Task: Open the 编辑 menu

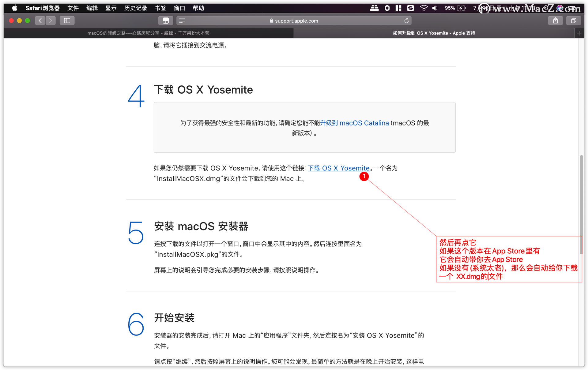Action: pos(92,8)
